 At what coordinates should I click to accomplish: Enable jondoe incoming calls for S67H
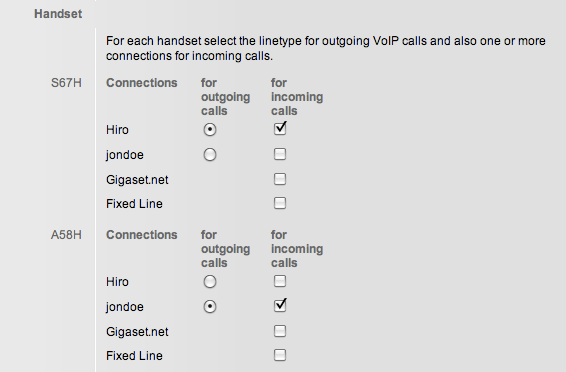(280, 154)
